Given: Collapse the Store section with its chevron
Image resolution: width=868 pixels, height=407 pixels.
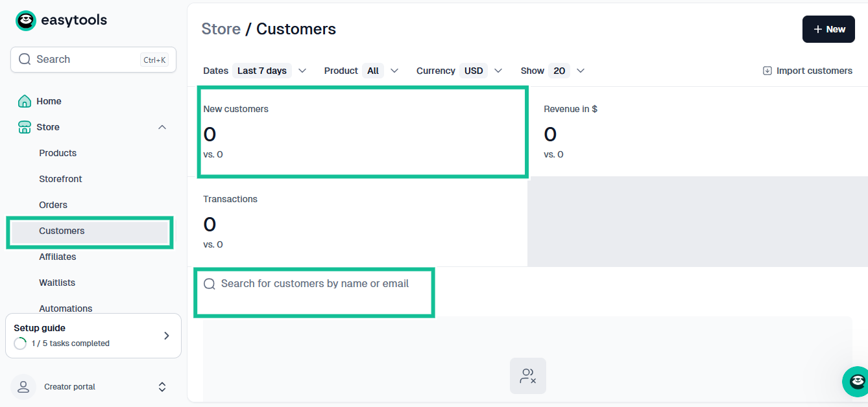Looking at the screenshot, I should tap(162, 127).
